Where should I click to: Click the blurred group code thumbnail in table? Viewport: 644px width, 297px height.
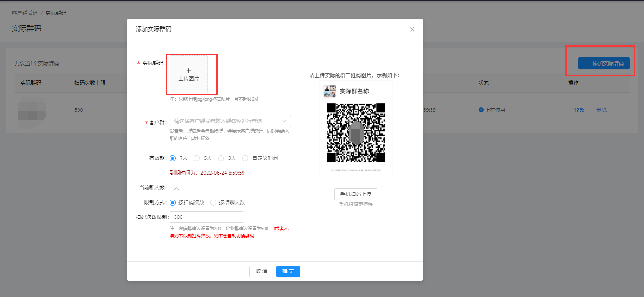32,111
